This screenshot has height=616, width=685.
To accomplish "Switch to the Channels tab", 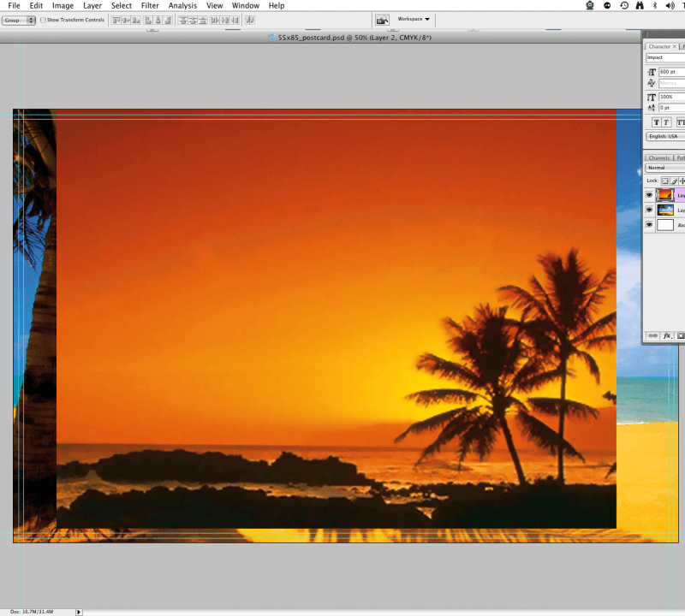I will (658, 157).
